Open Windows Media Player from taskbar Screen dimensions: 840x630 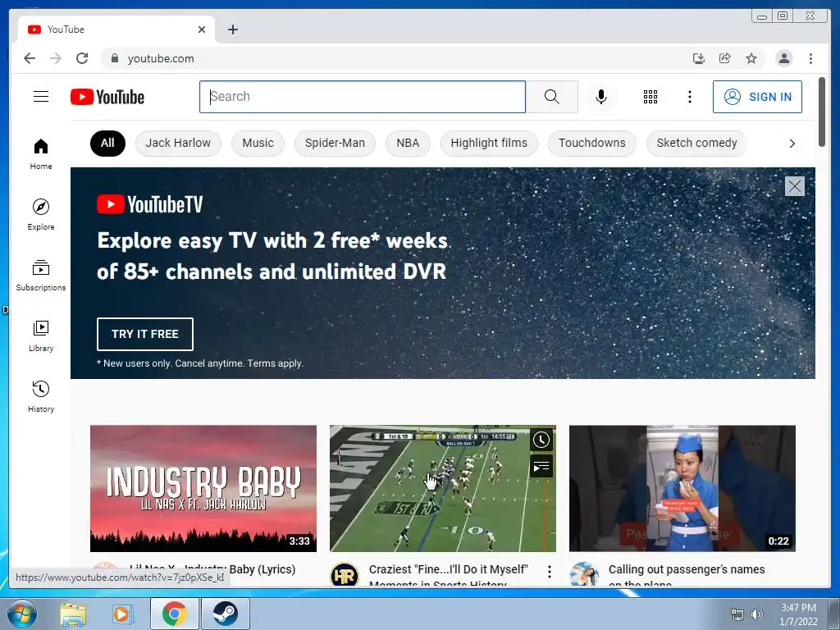click(121, 614)
